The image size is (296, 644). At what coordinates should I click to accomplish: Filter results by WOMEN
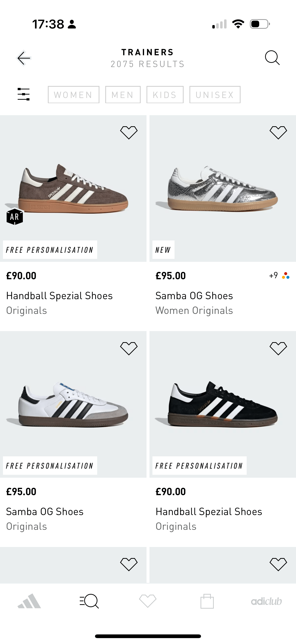[x=73, y=95]
